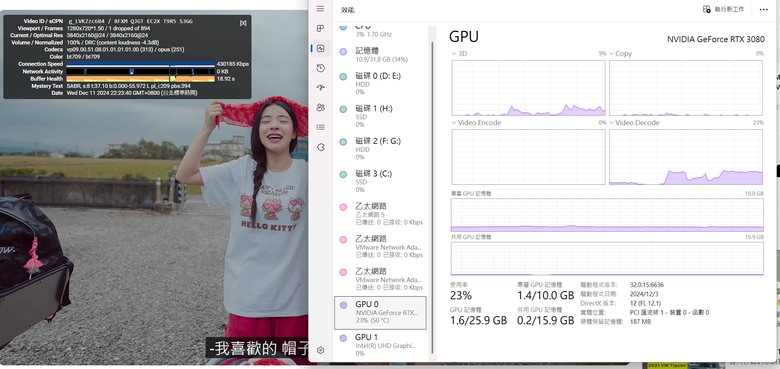780x369 pixels.
Task: Close the stats for nerds overlay [X]
Action: point(243,23)
